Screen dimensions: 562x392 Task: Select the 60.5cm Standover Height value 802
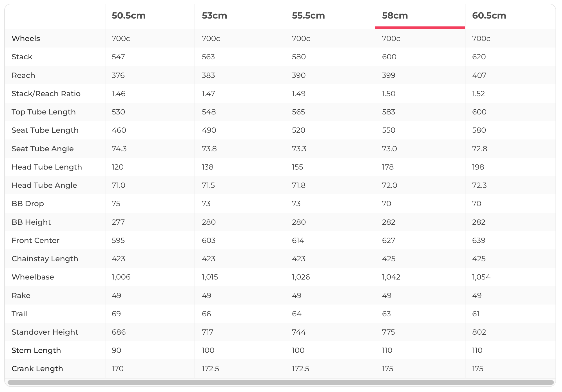coord(479,332)
